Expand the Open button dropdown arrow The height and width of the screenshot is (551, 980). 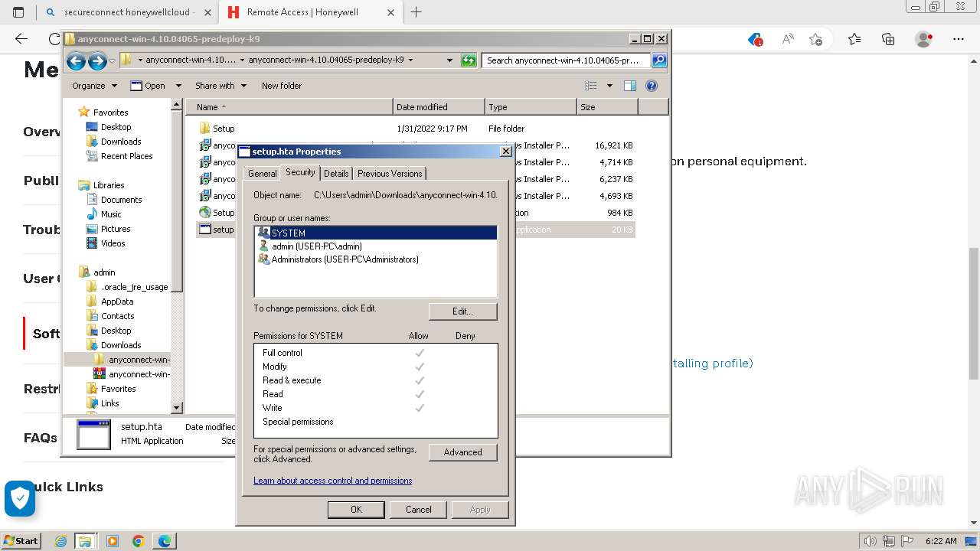tap(178, 86)
